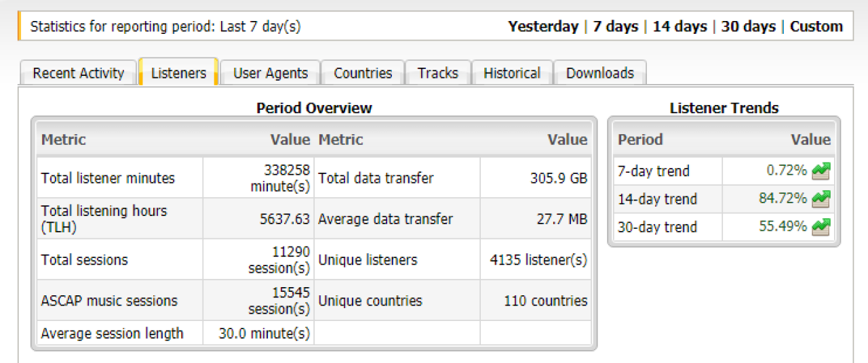
Task: Open the Recent Activity tab
Action: [x=78, y=73]
